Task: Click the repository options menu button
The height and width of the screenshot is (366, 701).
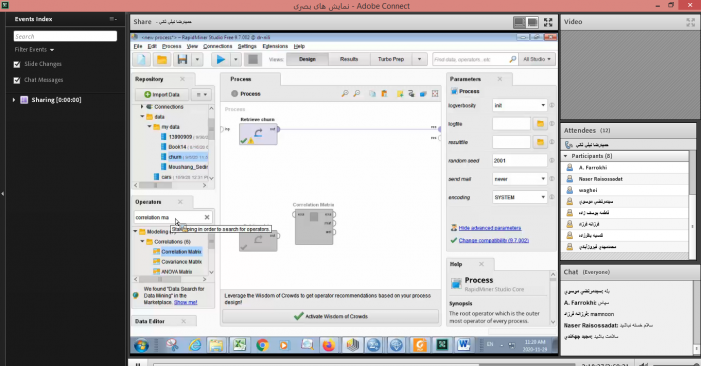Action: coord(202,95)
